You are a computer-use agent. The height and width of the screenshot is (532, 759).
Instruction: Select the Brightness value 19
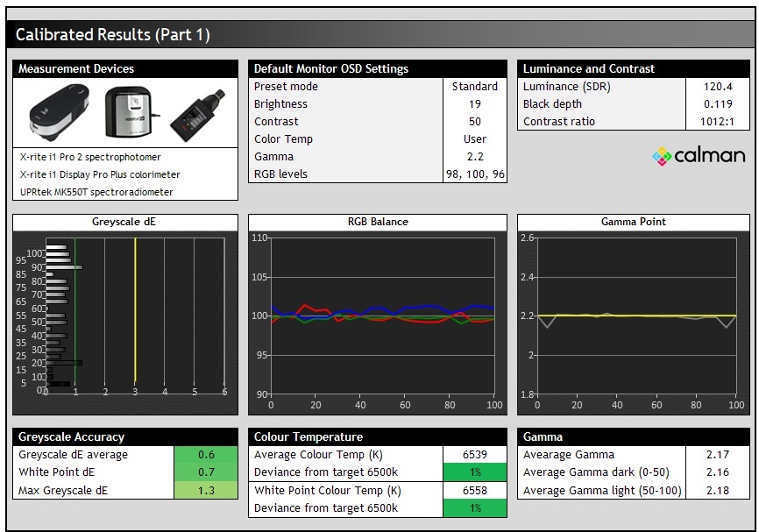click(x=474, y=104)
